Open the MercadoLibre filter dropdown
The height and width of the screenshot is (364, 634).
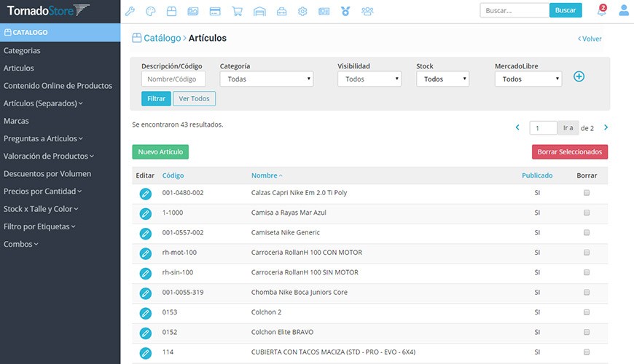click(x=528, y=79)
